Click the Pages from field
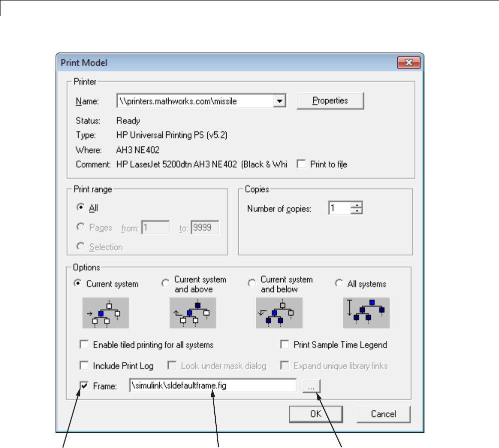The height and width of the screenshot is (448, 499). (155, 227)
